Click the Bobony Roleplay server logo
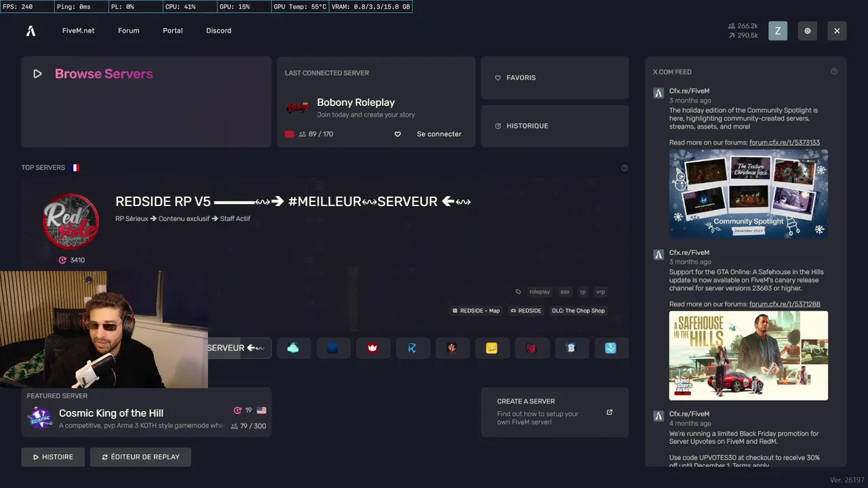Image resolution: width=868 pixels, height=488 pixels. point(297,108)
